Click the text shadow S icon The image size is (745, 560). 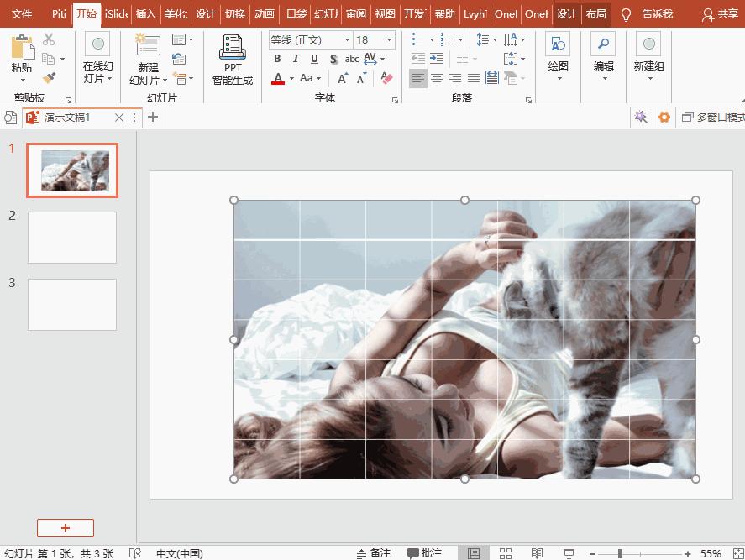pos(333,60)
